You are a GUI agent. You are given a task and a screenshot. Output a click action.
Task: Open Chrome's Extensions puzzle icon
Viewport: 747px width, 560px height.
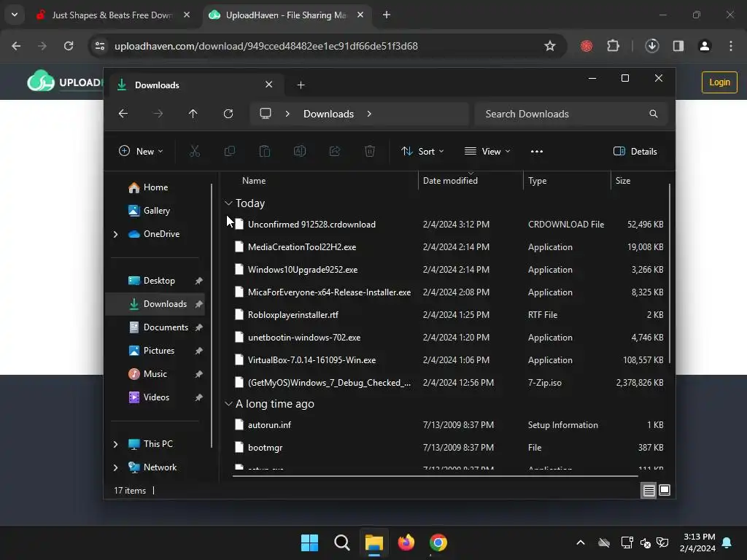[613, 46]
